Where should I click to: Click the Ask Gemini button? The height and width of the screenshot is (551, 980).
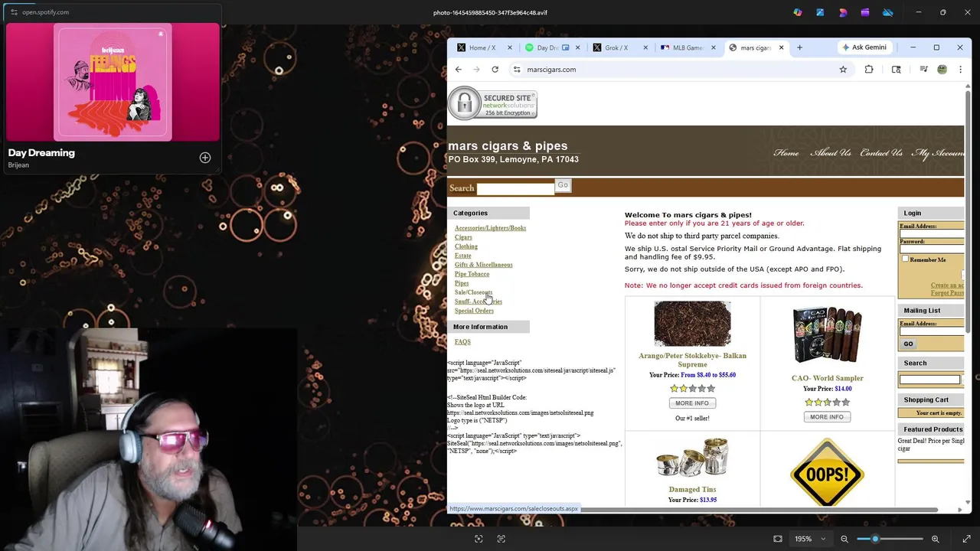click(864, 47)
